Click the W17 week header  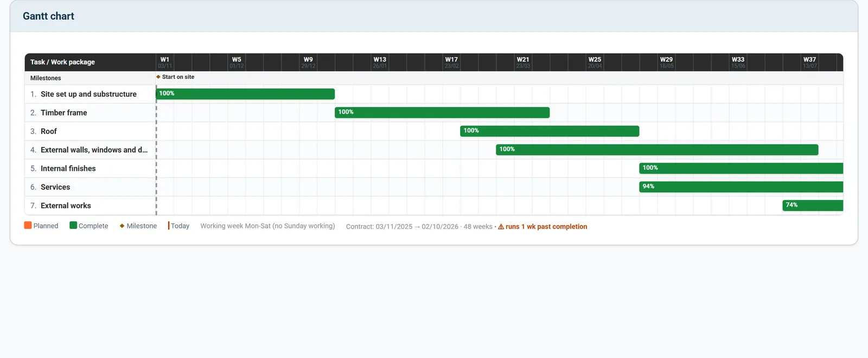coord(451,62)
